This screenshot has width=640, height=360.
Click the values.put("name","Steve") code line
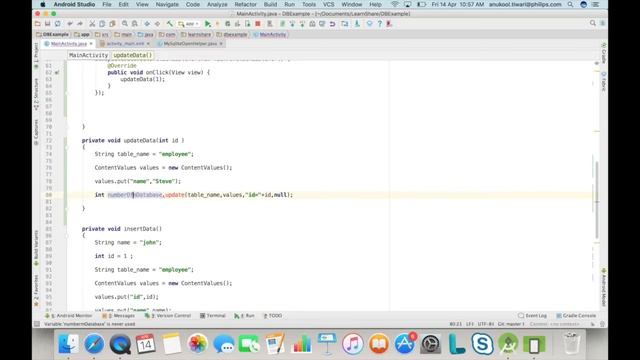pyautogui.click(x=138, y=181)
